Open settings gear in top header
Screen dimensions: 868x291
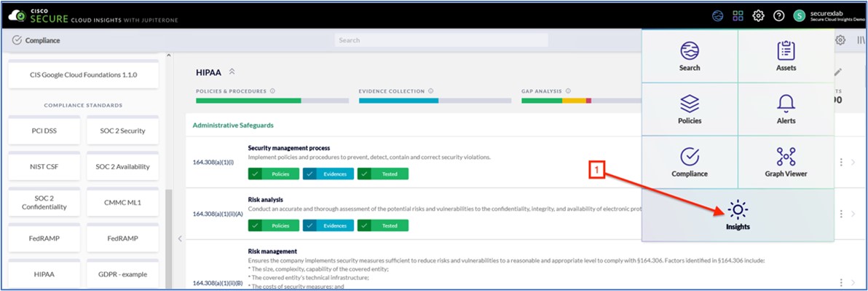coord(758,15)
